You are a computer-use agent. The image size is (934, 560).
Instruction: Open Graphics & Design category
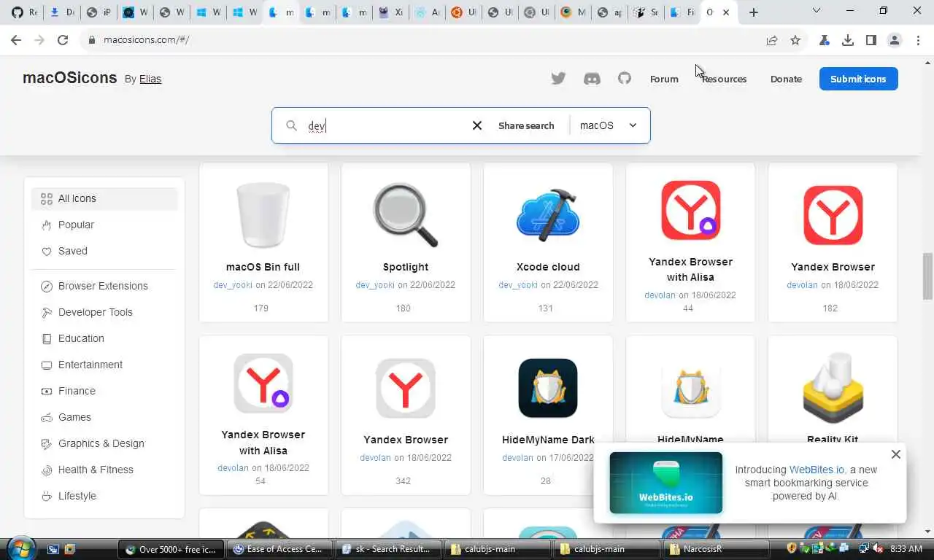click(104, 443)
